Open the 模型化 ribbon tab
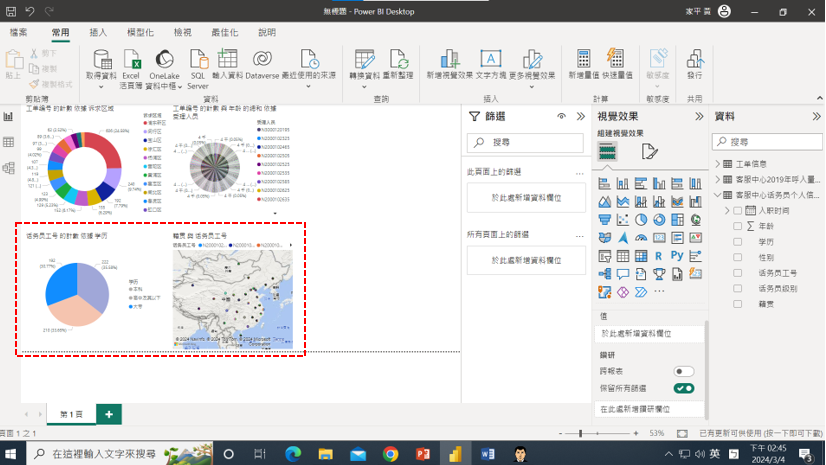Image resolution: width=826 pixels, height=465 pixels. point(140,33)
